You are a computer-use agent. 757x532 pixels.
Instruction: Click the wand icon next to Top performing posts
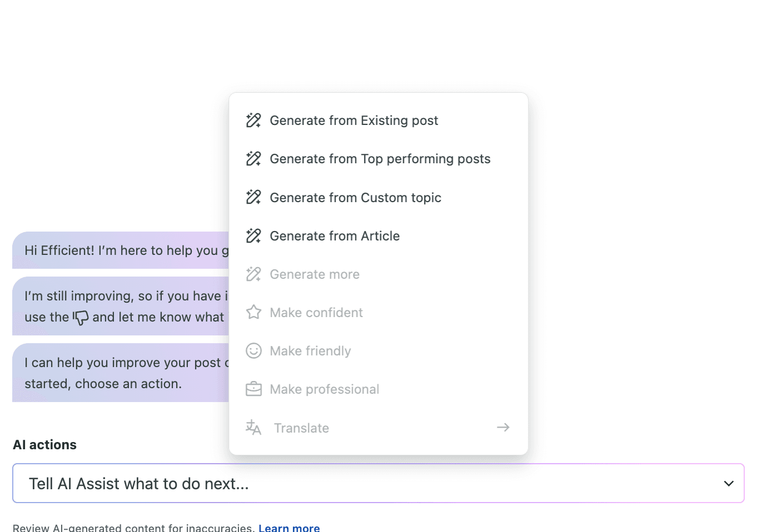(x=253, y=159)
